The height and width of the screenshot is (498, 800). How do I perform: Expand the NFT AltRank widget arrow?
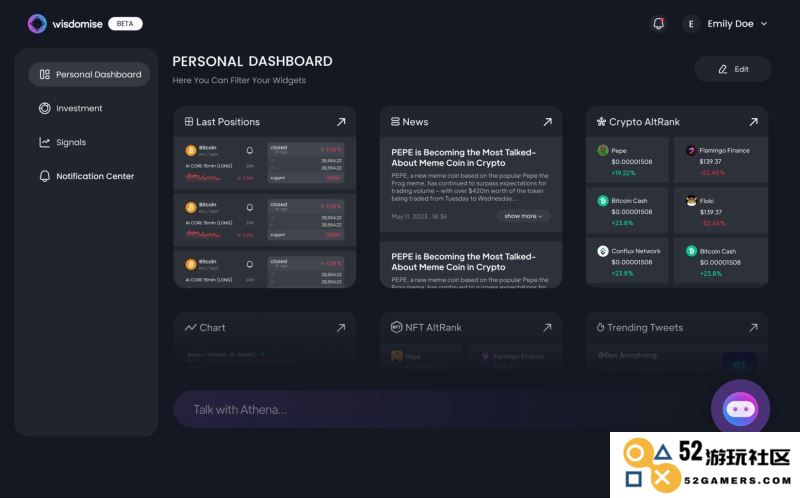(x=547, y=328)
